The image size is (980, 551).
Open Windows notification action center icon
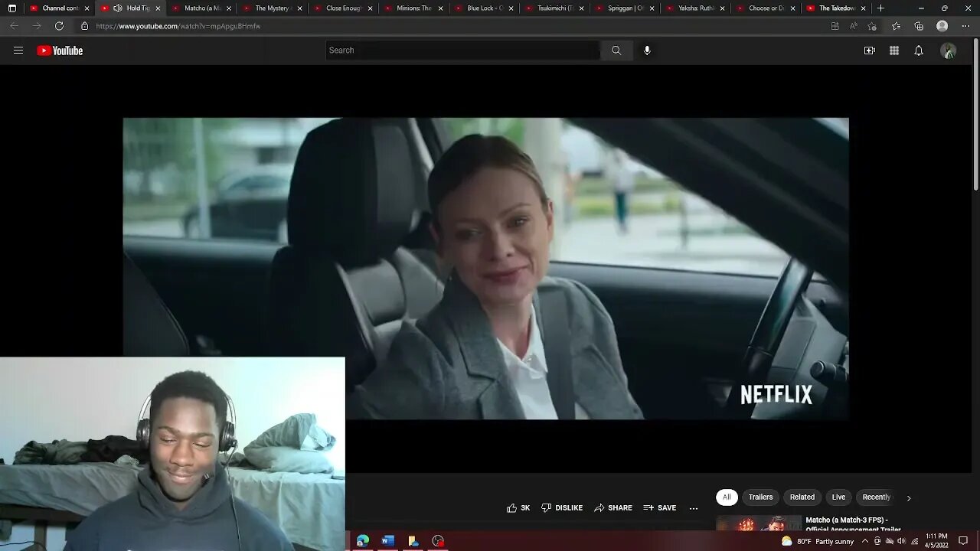tap(963, 541)
